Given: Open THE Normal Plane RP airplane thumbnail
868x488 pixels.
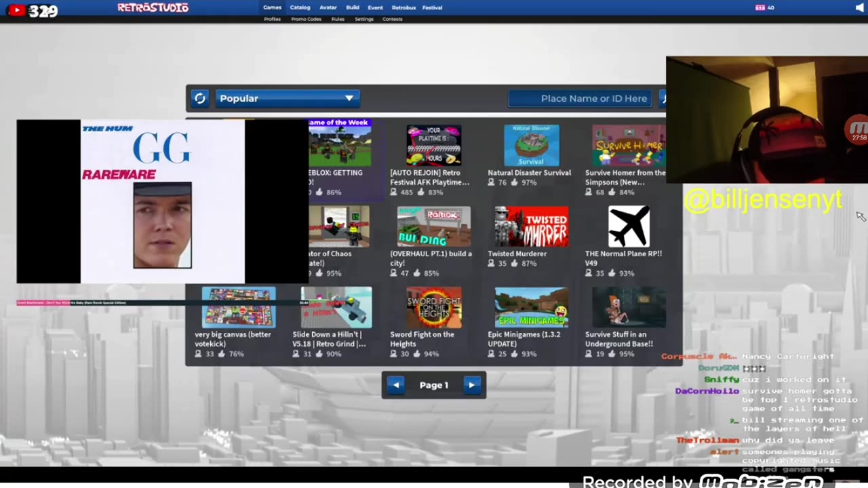Looking at the screenshot, I should point(629,226).
